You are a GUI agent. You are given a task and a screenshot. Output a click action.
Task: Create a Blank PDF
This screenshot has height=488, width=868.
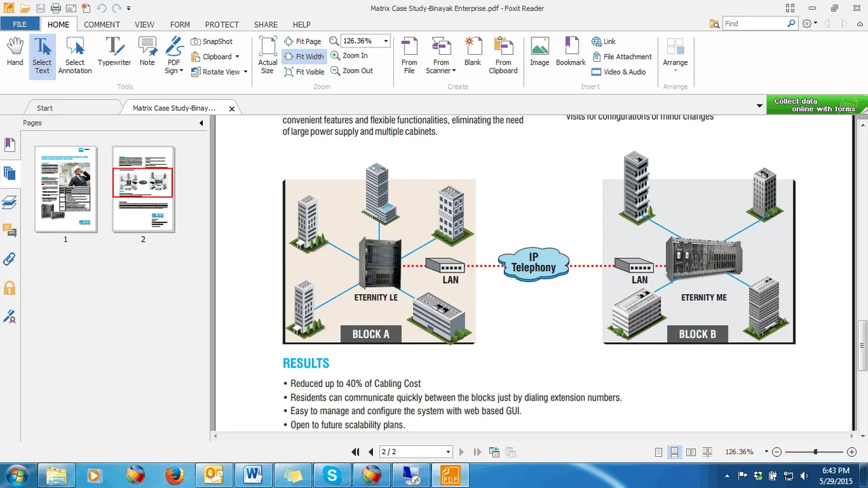click(473, 52)
